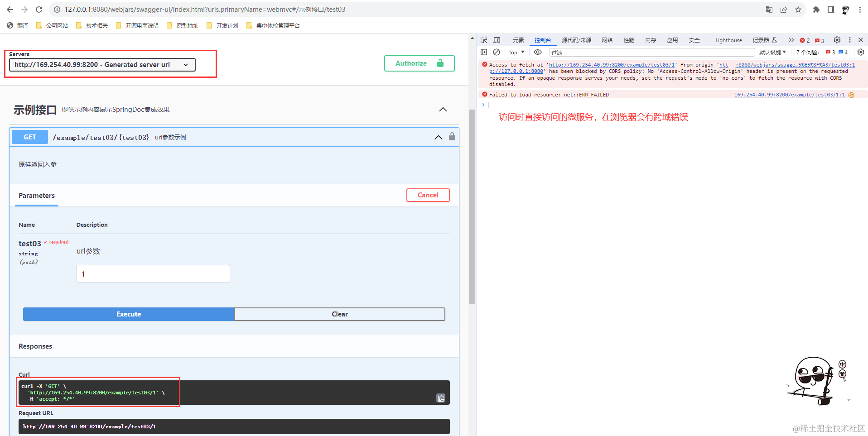Open DevTools customize three-dot menu

point(850,40)
